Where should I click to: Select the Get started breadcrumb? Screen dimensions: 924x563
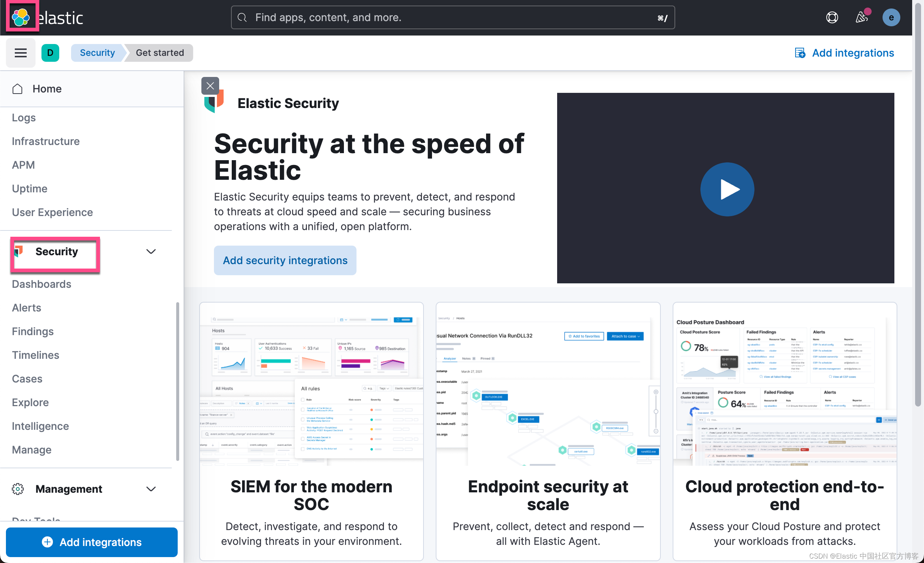[x=160, y=53]
